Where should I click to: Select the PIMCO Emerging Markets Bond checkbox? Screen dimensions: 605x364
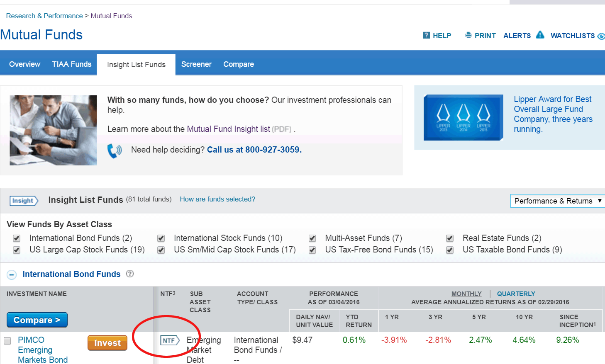[7, 341]
